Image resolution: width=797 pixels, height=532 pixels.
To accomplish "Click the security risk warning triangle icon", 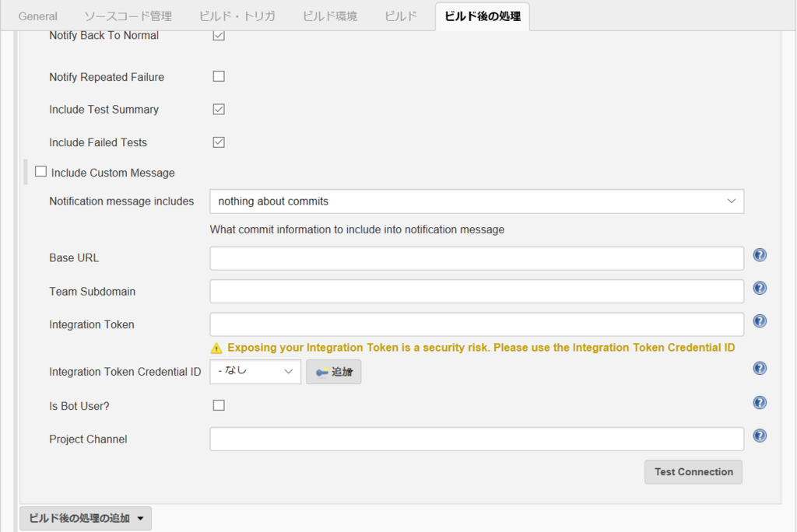I will pyautogui.click(x=216, y=348).
